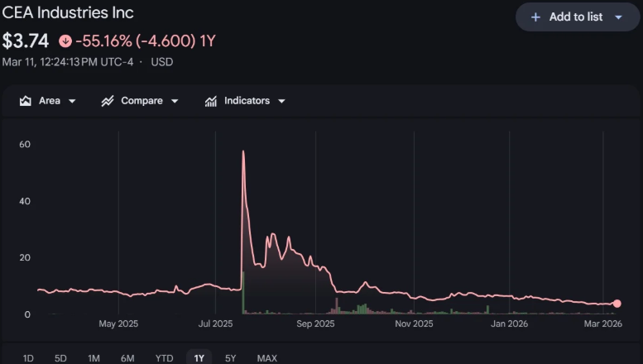643x364 pixels.
Task: Expand the Area chart type dropdown arrow
Action: [72, 101]
